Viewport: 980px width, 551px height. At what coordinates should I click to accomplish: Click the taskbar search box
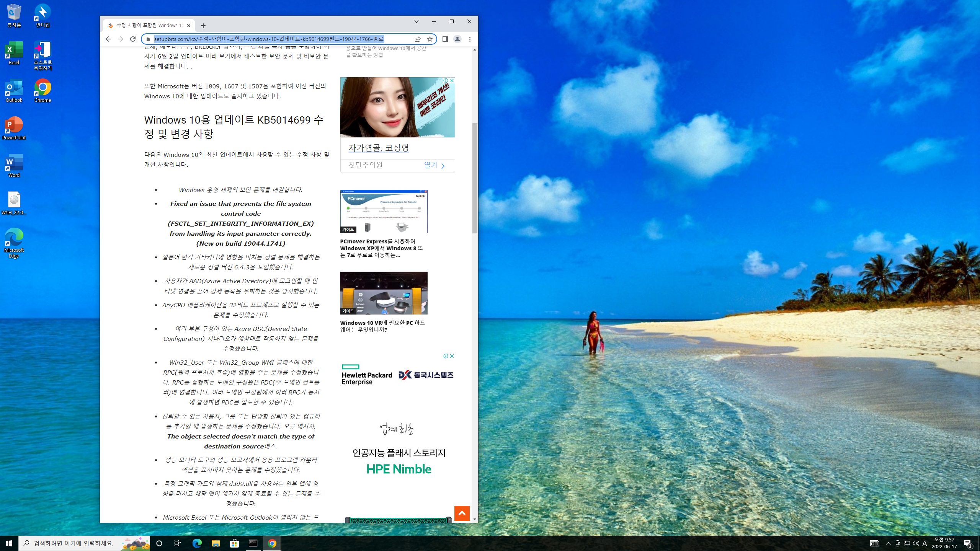click(84, 543)
